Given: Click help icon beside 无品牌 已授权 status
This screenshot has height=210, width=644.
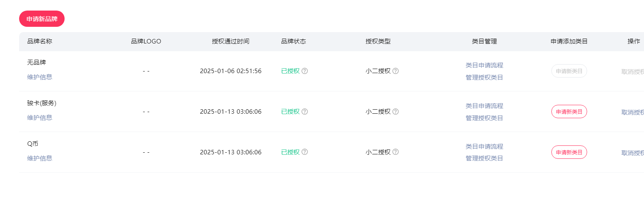Looking at the screenshot, I should (305, 71).
